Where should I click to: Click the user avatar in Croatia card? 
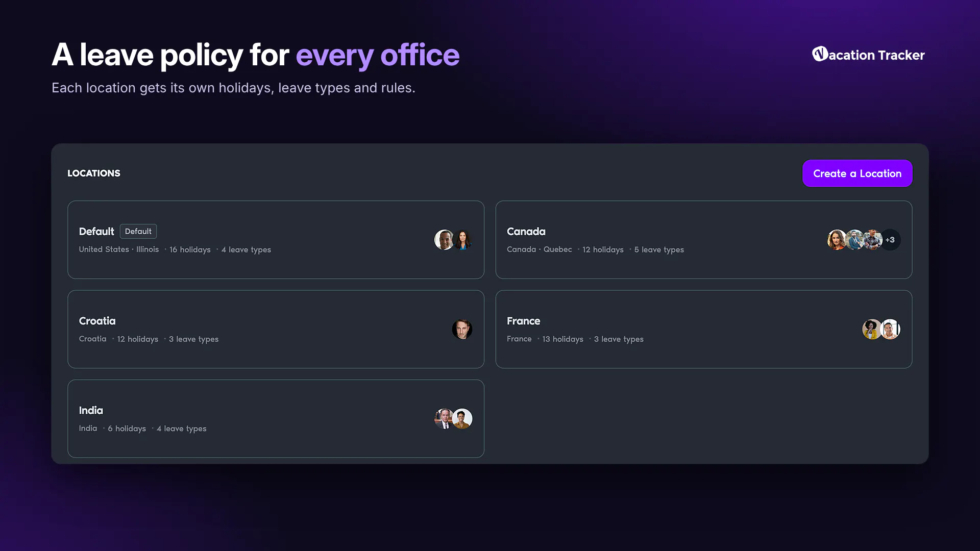pos(462,329)
